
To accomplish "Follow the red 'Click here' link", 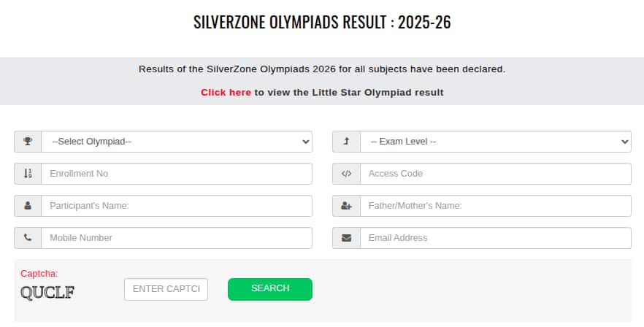I will tap(226, 93).
